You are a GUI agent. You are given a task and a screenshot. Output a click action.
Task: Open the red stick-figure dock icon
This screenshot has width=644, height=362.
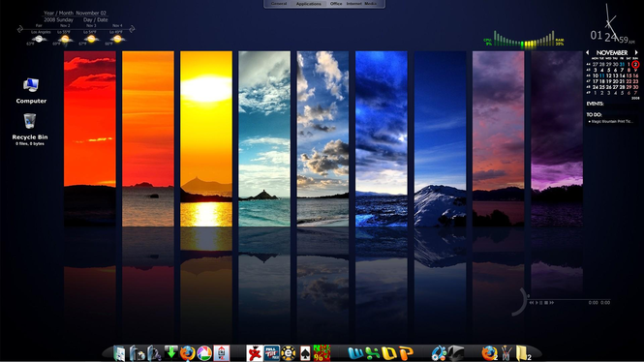point(255,353)
